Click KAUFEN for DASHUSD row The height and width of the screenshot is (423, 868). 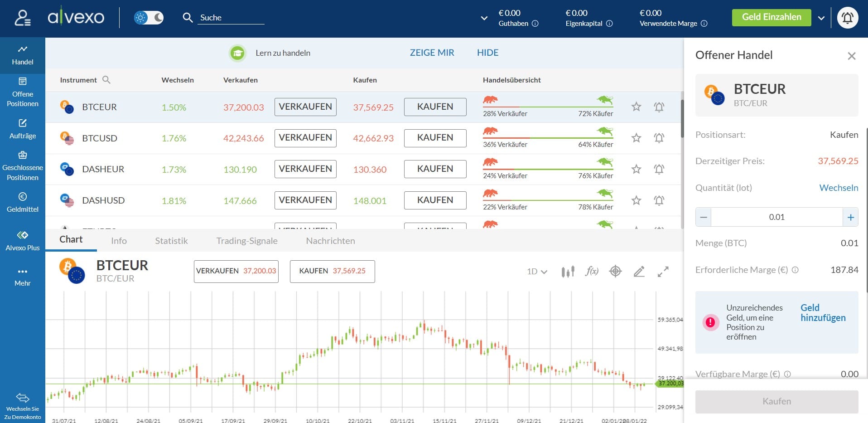coord(435,200)
